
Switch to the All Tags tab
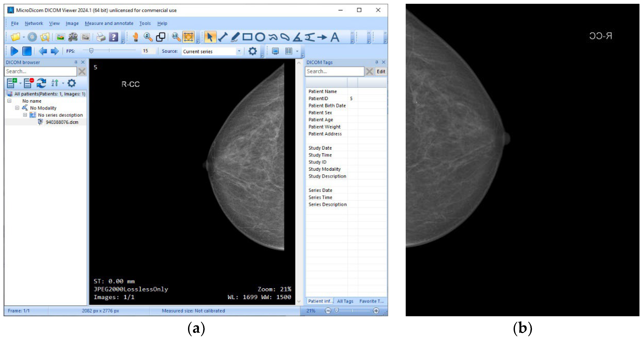point(345,301)
